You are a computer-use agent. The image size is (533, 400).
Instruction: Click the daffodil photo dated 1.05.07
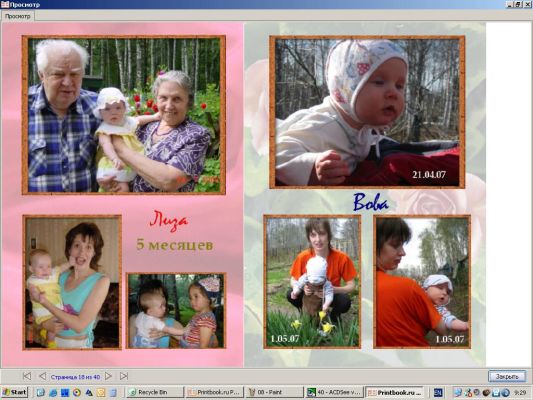pos(312,282)
